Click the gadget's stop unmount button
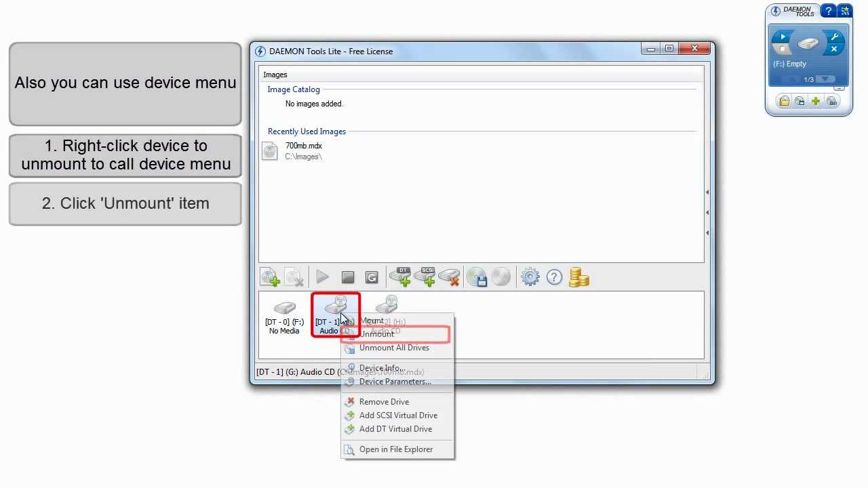 coord(783,49)
